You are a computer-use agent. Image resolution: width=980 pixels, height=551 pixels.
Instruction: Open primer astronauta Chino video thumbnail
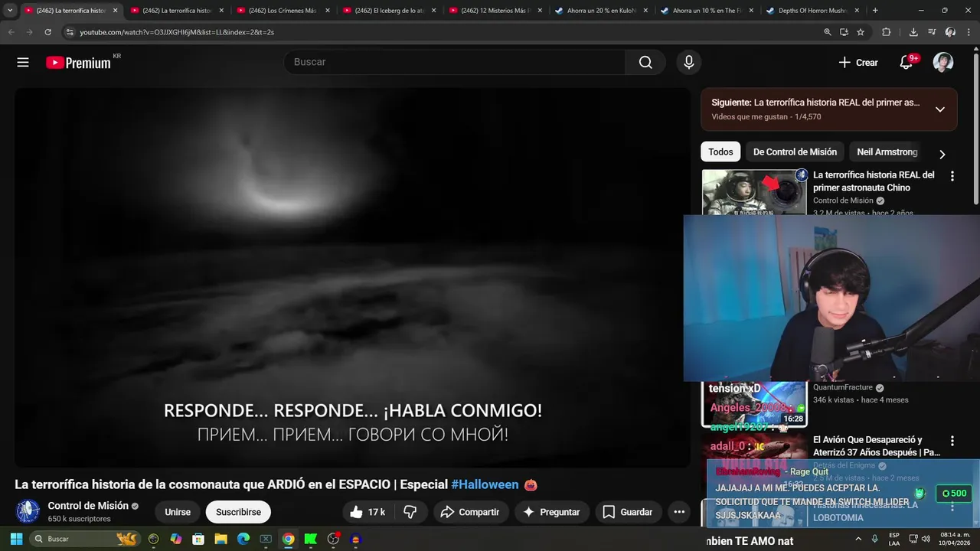[x=755, y=191]
